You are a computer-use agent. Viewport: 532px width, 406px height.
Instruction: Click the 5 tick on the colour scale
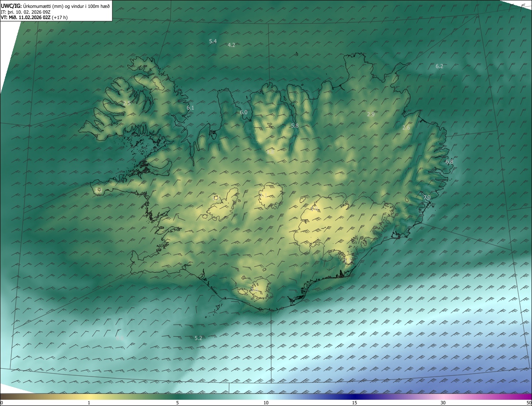pyautogui.click(x=177, y=403)
